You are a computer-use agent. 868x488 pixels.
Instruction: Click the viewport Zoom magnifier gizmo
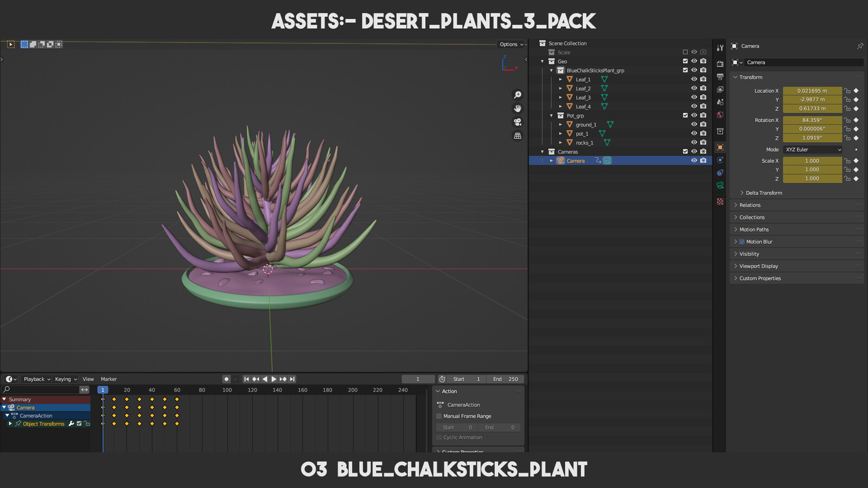518,95
